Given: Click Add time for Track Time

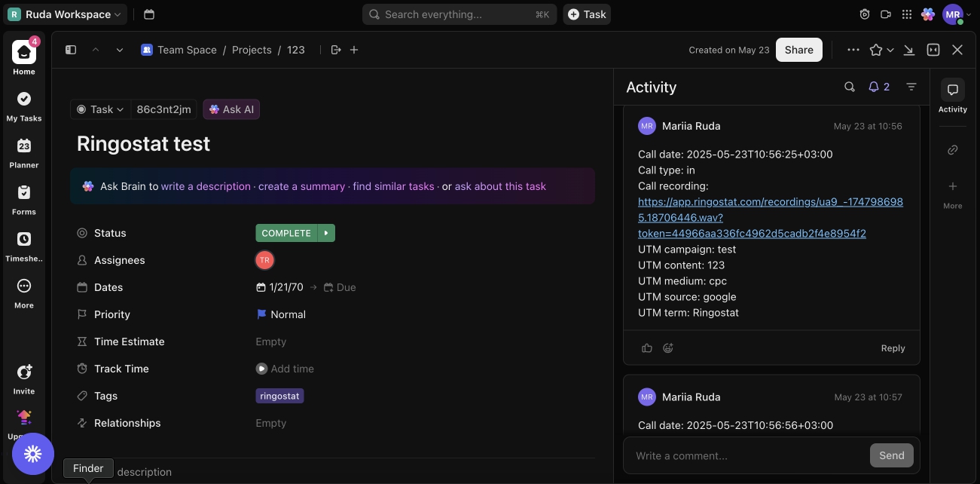Looking at the screenshot, I should pyautogui.click(x=285, y=369).
